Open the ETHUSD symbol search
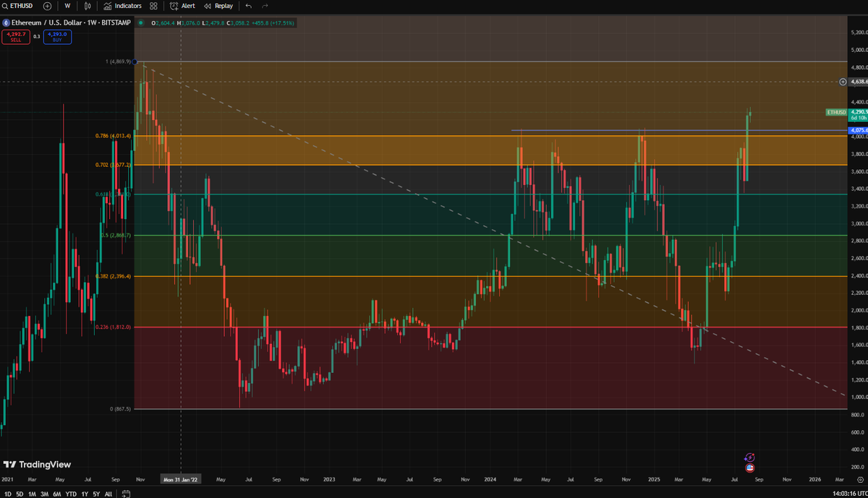This screenshot has height=498, width=868. (x=18, y=6)
